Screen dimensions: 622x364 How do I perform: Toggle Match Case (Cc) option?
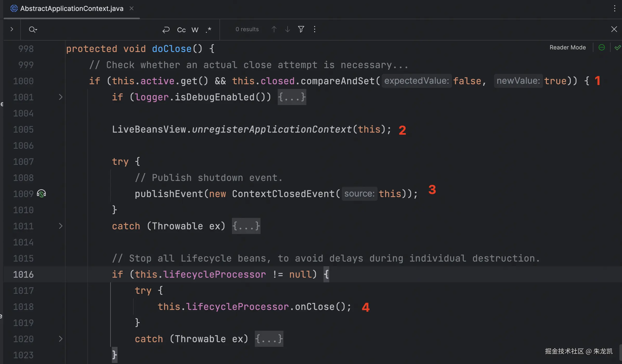click(181, 30)
